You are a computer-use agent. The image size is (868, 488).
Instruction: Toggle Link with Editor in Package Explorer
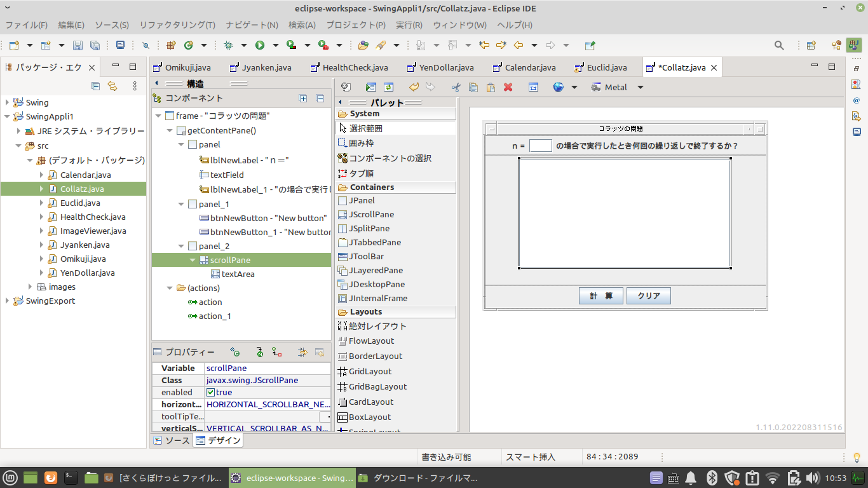[x=112, y=86]
